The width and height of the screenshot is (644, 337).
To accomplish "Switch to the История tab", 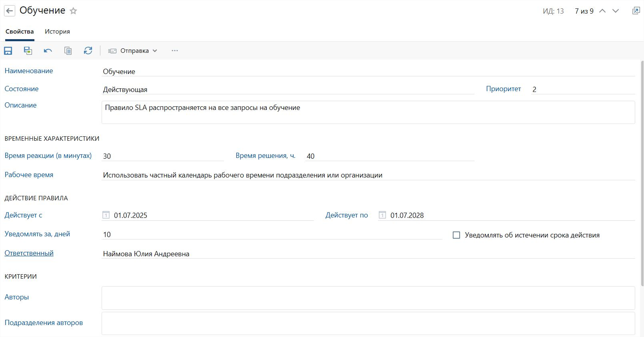I will (x=57, y=32).
